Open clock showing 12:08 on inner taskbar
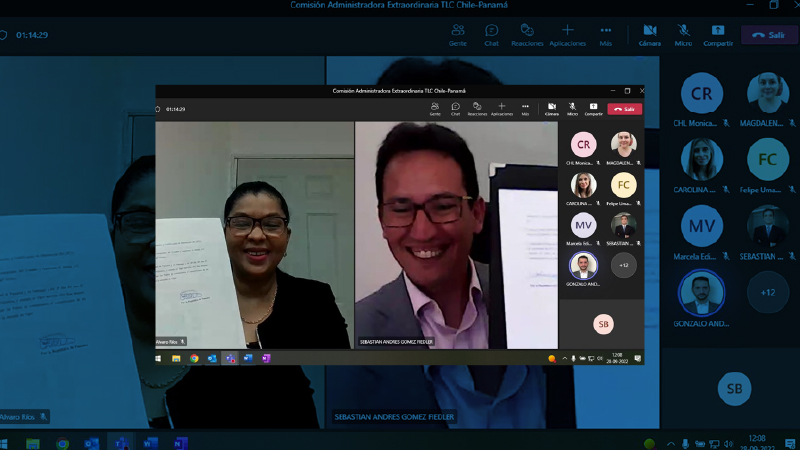 pyautogui.click(x=617, y=358)
